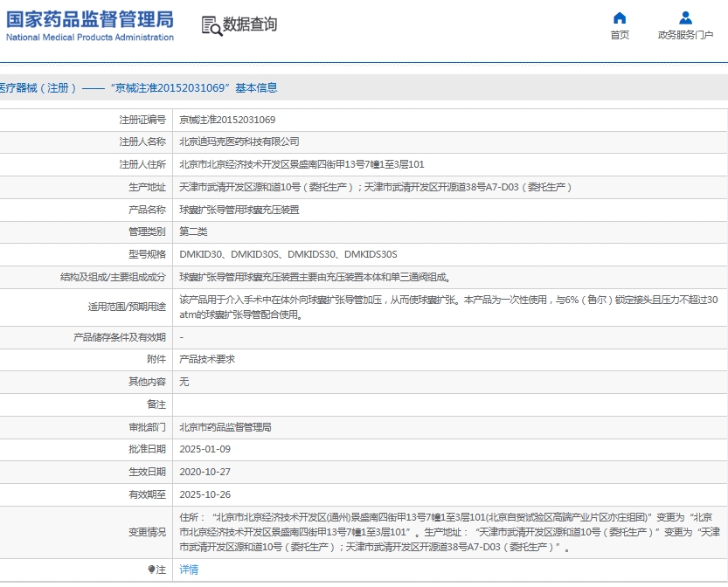Click the 型号规格 label
Viewport: 728px width, 587px height.
147,254
